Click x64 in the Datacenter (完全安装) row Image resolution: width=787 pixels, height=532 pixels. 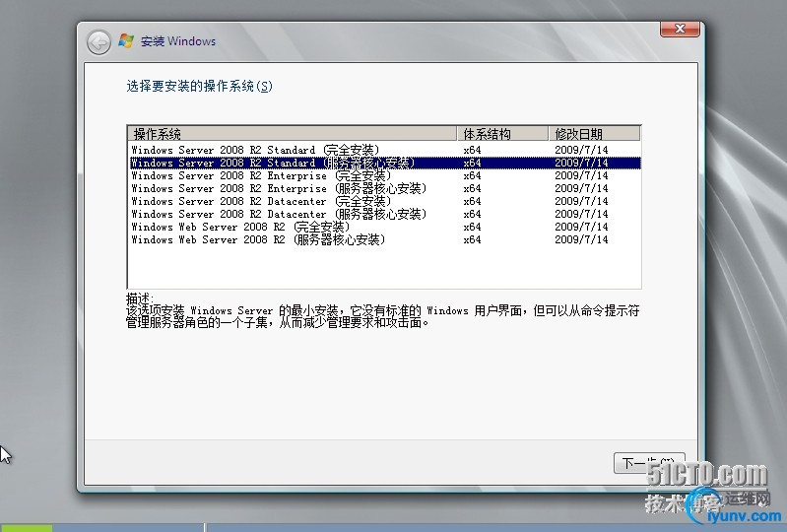click(472, 201)
